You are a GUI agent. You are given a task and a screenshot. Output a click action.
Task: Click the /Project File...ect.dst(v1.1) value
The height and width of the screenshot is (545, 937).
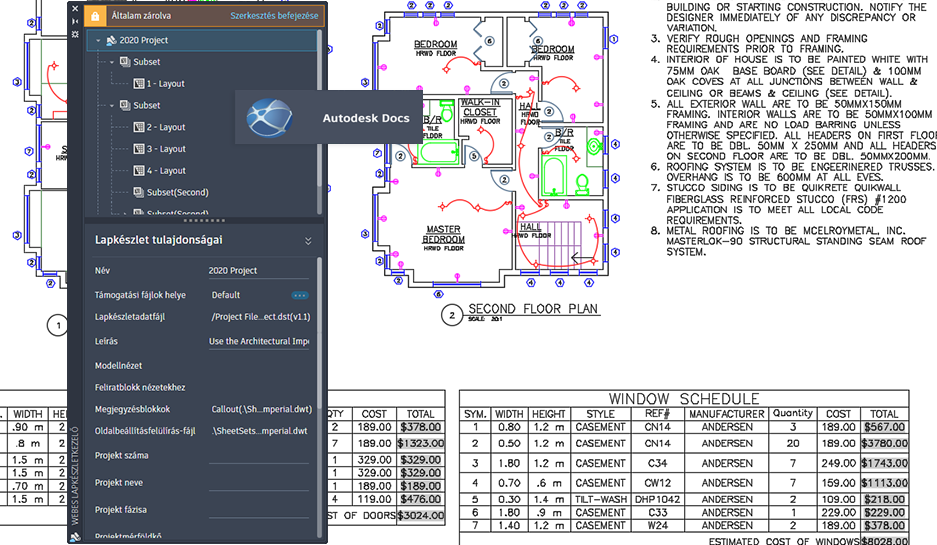261,317
